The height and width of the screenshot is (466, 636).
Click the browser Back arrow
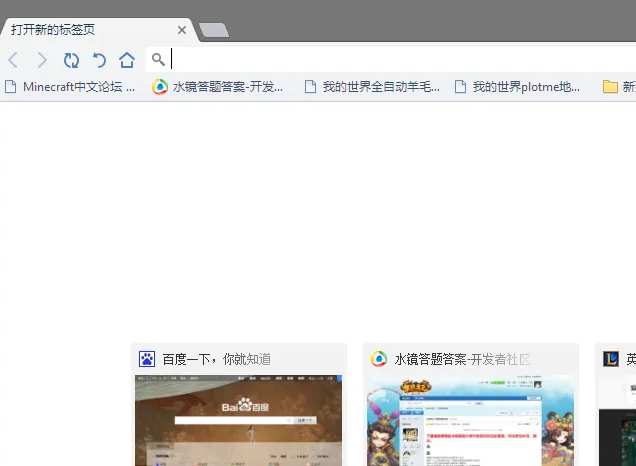pos(13,60)
